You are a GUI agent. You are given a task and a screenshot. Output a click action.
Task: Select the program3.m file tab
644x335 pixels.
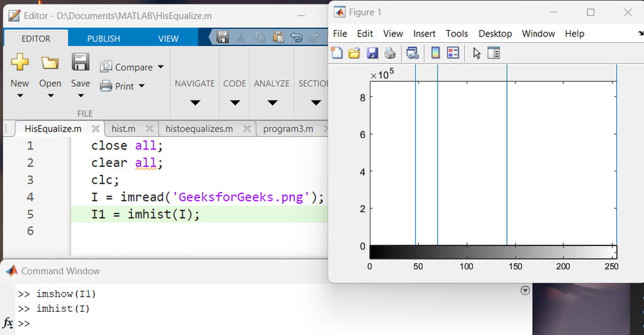pos(288,128)
